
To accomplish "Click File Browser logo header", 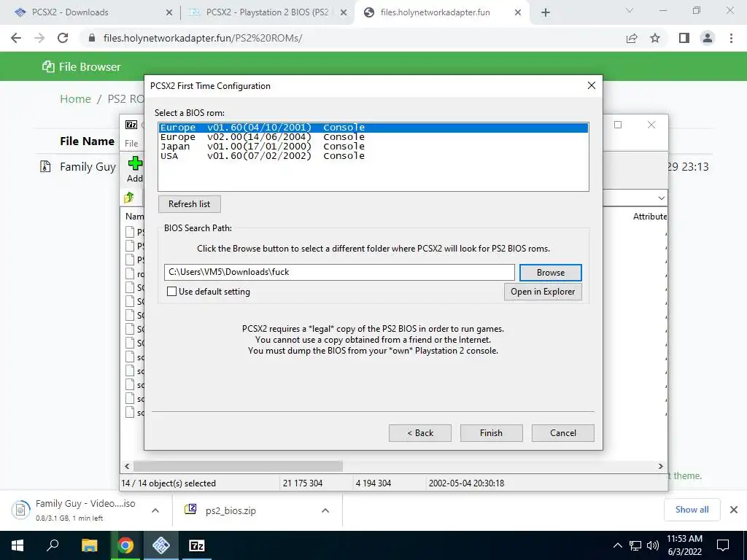I will (x=82, y=66).
